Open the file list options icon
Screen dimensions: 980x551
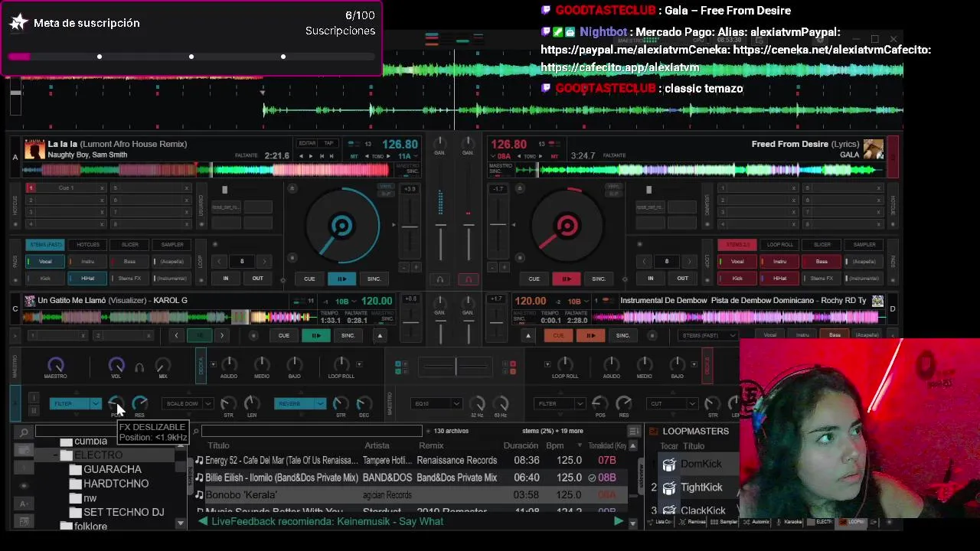click(x=634, y=432)
